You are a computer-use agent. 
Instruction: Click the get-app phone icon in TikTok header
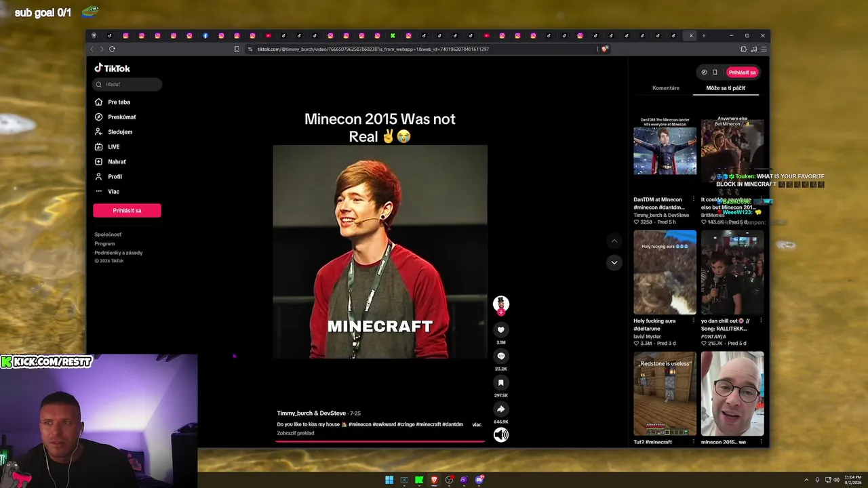pyautogui.click(x=715, y=73)
